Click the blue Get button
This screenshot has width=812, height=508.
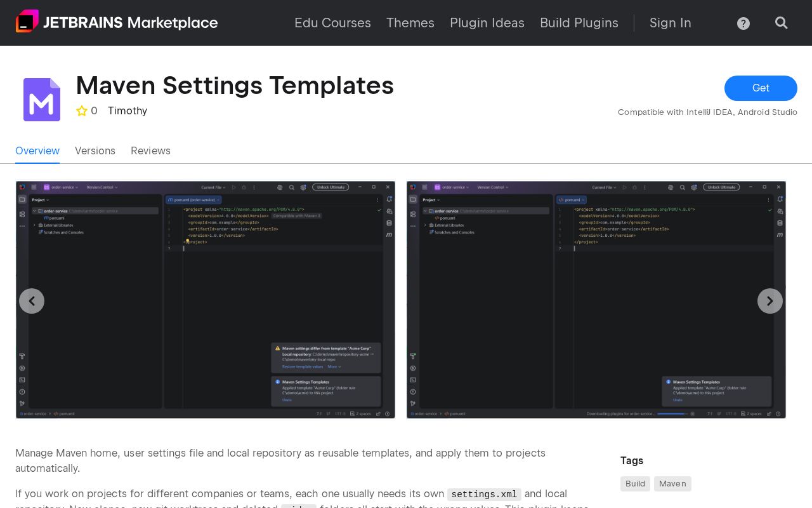pyautogui.click(x=761, y=88)
